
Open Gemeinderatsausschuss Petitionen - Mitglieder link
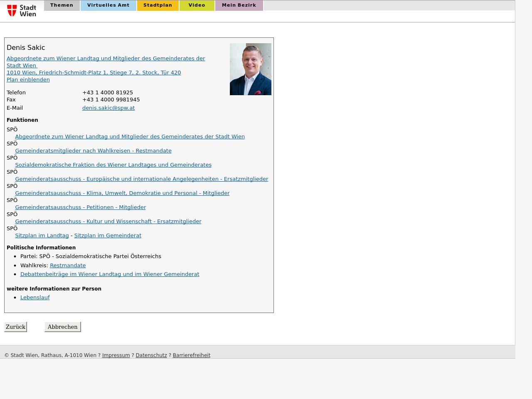point(80,207)
